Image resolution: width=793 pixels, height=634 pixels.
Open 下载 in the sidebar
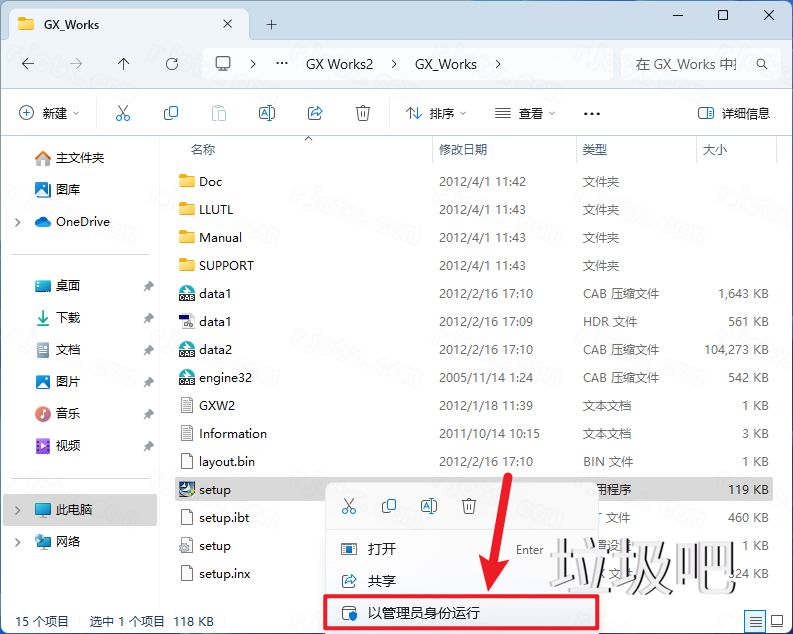[x=57, y=318]
